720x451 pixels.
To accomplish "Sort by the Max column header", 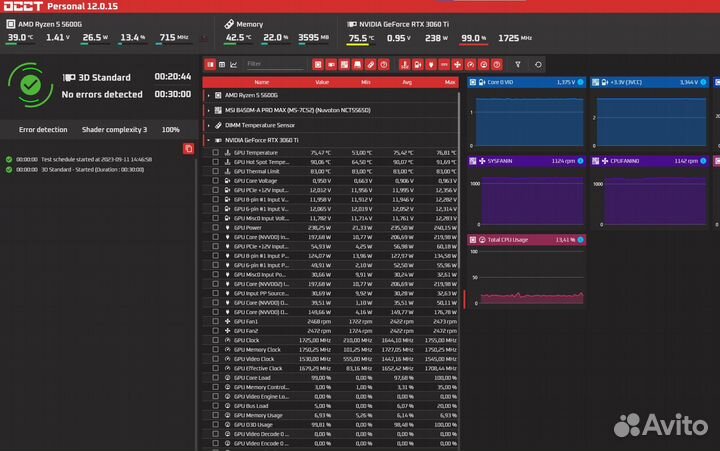I will (x=449, y=82).
